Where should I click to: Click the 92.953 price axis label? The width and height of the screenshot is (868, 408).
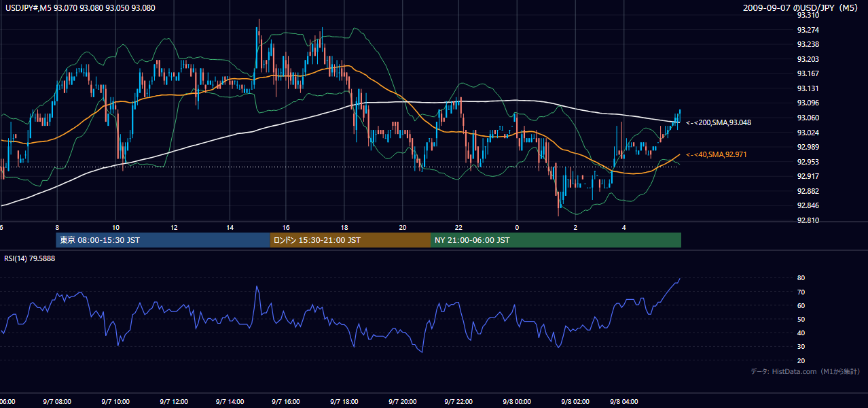pos(808,162)
